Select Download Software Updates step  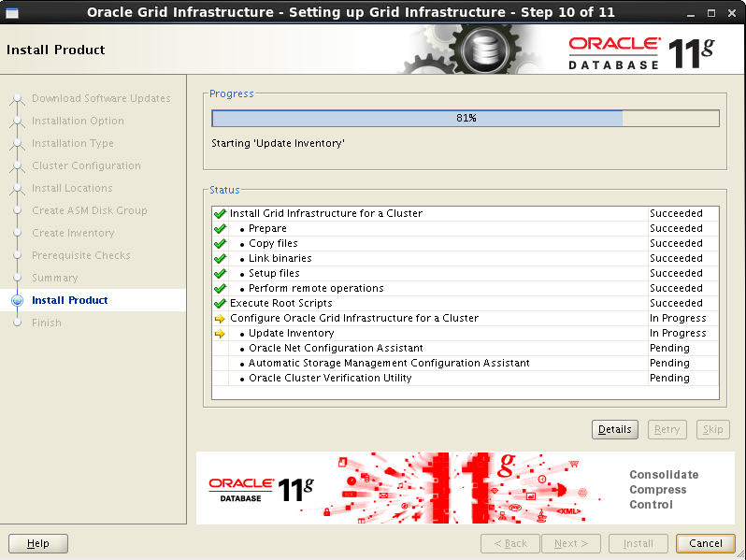[x=101, y=98]
